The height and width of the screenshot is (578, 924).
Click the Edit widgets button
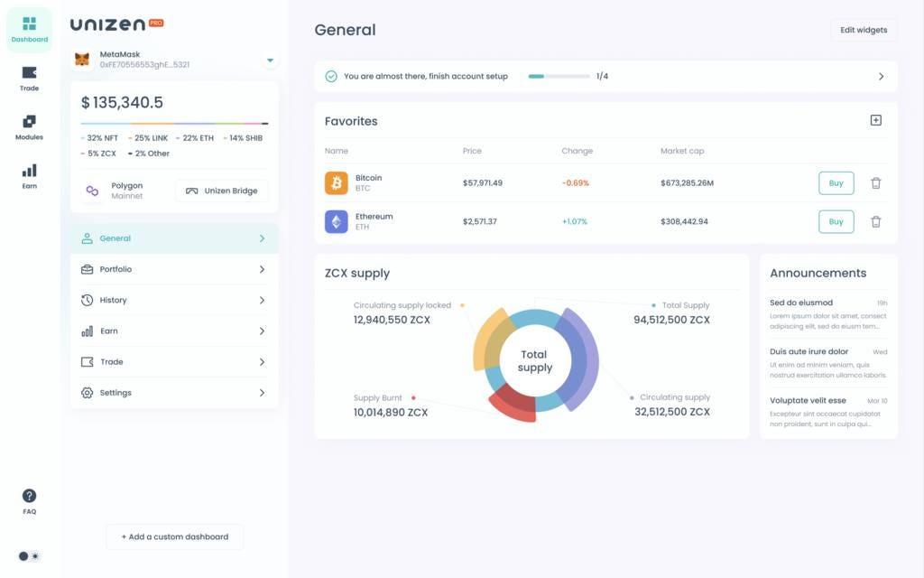[864, 30]
